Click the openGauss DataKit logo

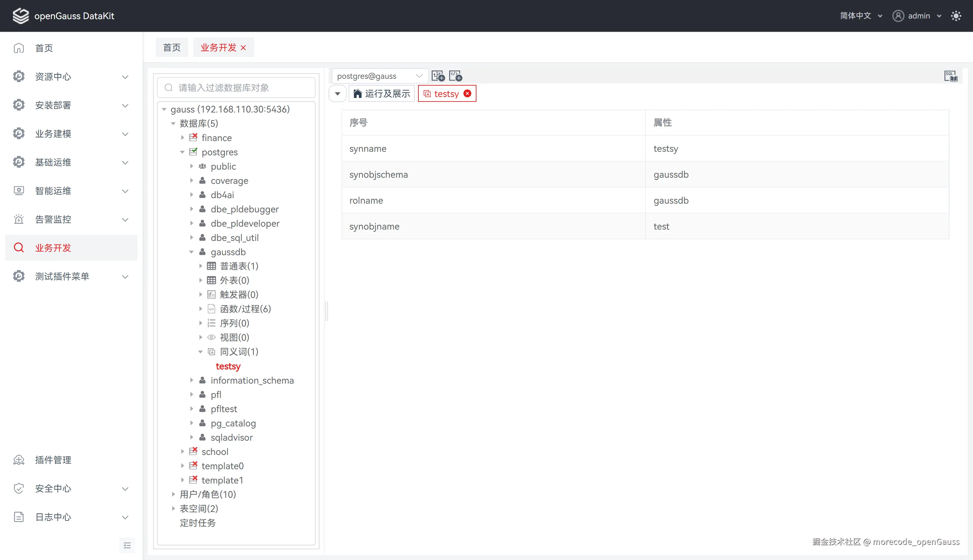pos(20,16)
